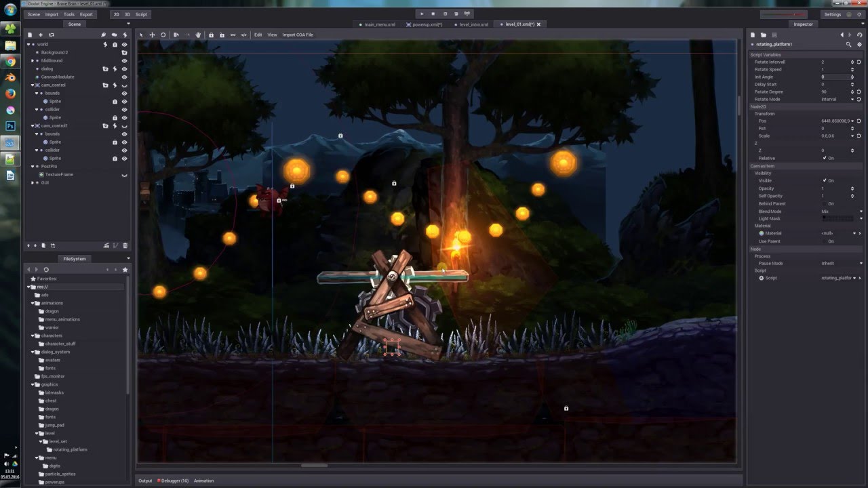Click the open-scene icon on cam_control node
Image resolution: width=868 pixels, height=488 pixels.
(x=105, y=85)
